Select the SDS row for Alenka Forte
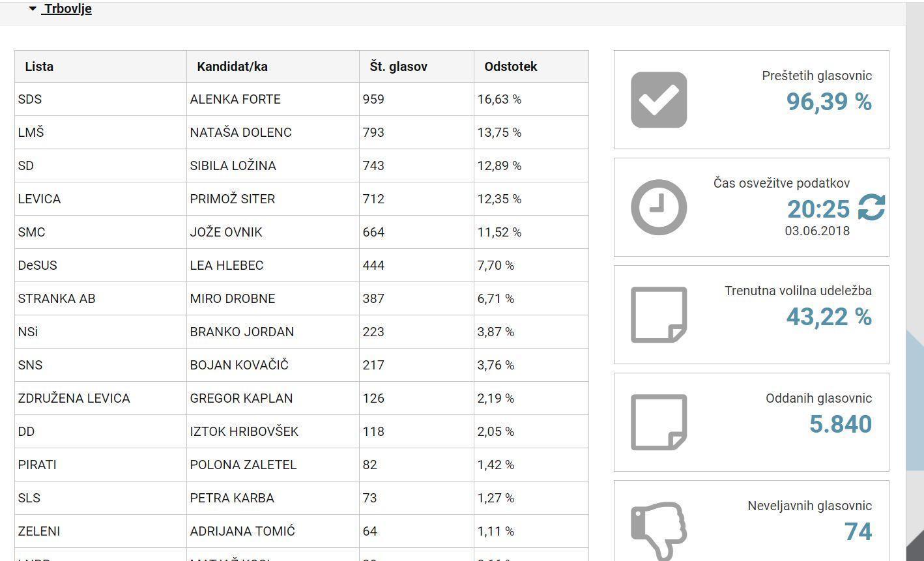The image size is (924, 561). (30, 100)
